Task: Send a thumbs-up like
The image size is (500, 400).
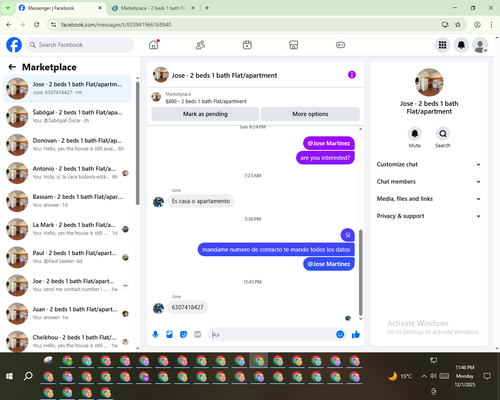Action: pyautogui.click(x=356, y=334)
